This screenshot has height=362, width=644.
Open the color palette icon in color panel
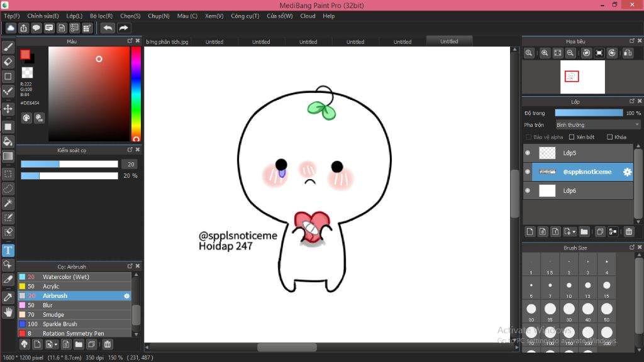coord(26,118)
